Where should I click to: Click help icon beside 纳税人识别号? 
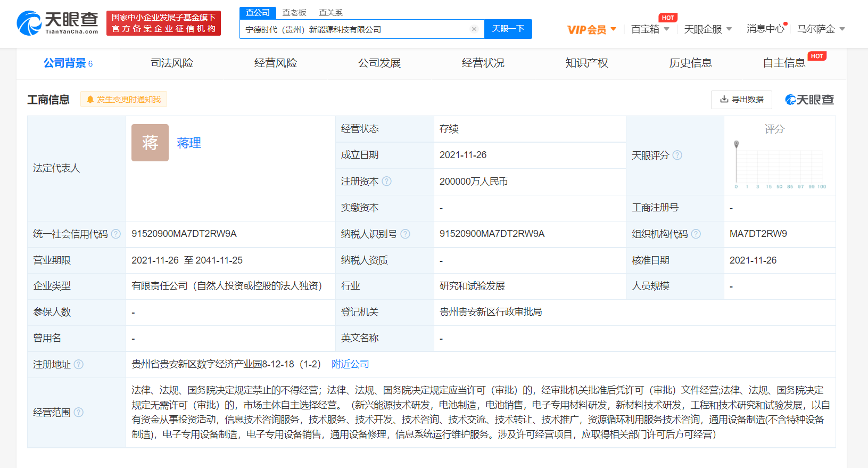[405, 234]
